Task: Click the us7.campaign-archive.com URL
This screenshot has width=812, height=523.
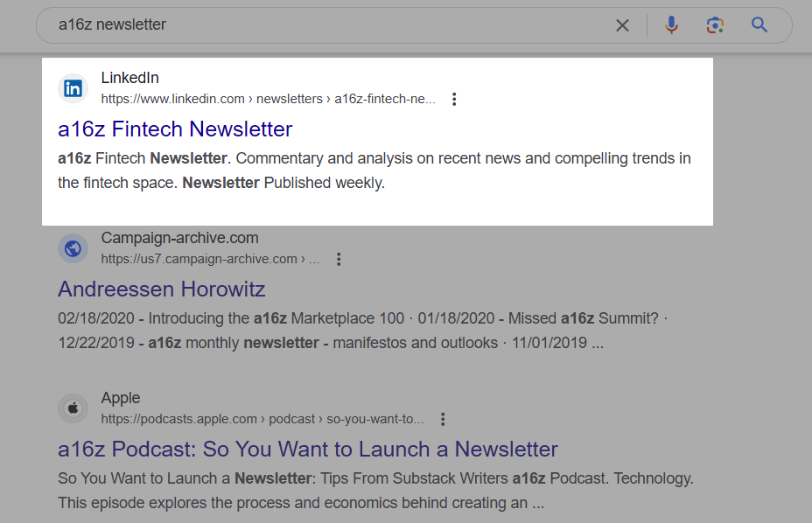Action: click(x=210, y=259)
